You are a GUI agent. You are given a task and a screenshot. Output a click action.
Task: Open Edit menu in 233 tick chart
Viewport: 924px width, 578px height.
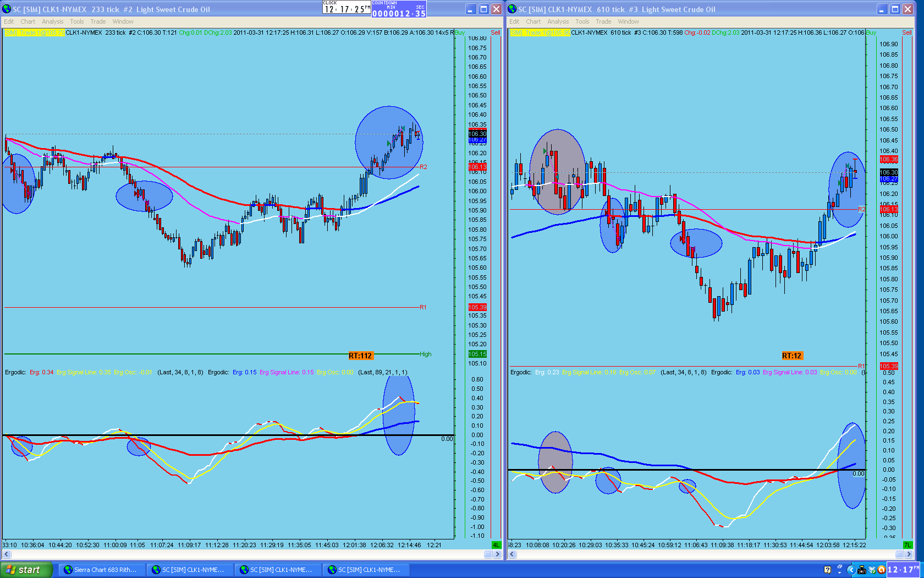9,21
